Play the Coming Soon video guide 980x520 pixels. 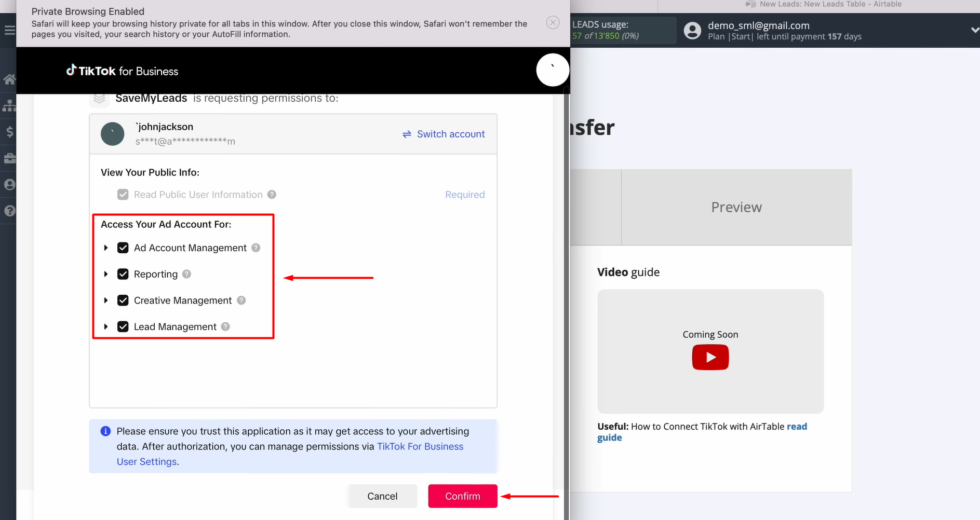click(x=710, y=358)
